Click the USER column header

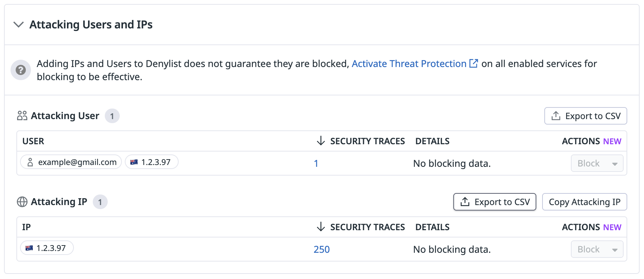(33, 141)
